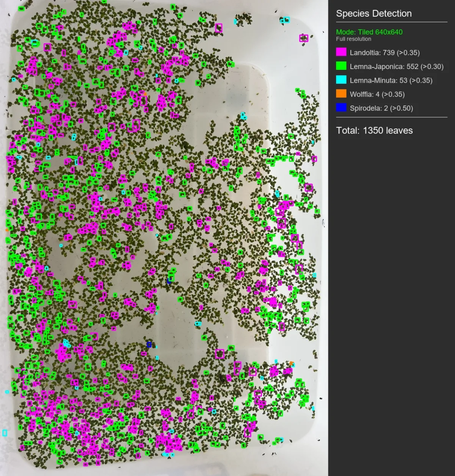Click the green Lemna-Japonica color swatch
The width and height of the screenshot is (455, 476).
(341, 66)
